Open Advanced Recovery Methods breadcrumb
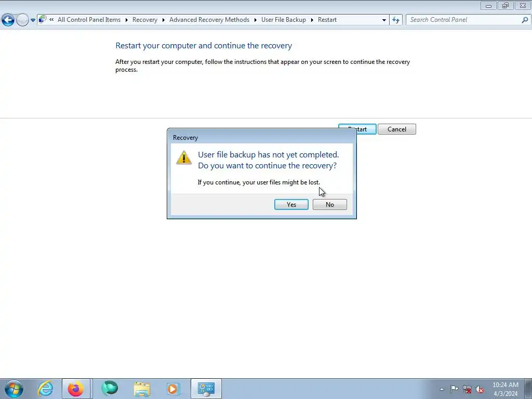Image resolution: width=532 pixels, height=399 pixels. 209,20
